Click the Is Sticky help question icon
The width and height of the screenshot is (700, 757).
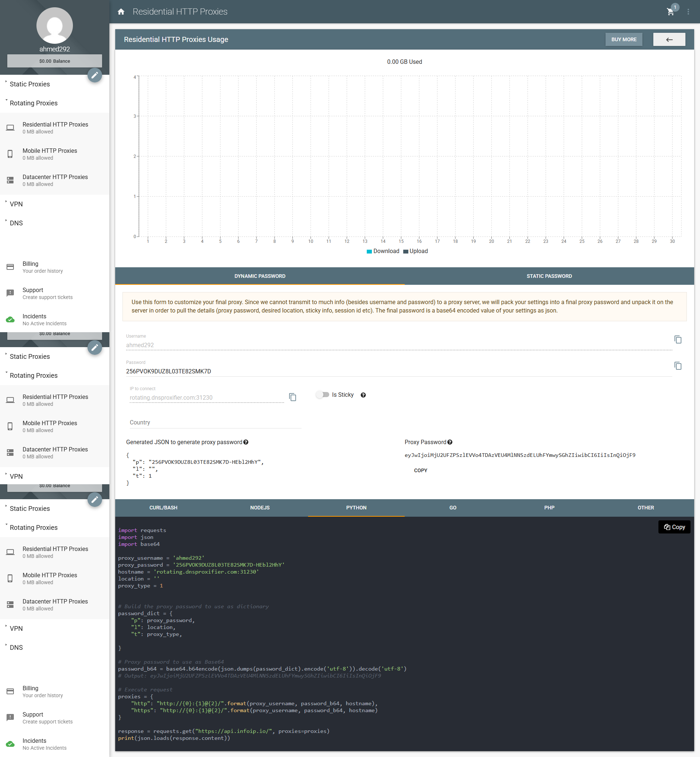[363, 395]
